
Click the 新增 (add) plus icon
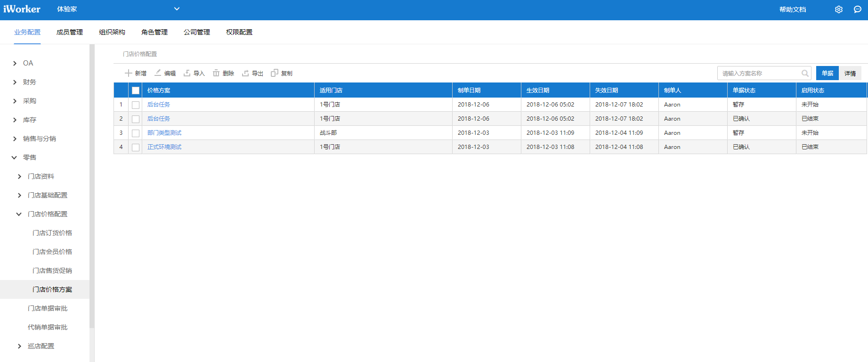tap(128, 73)
